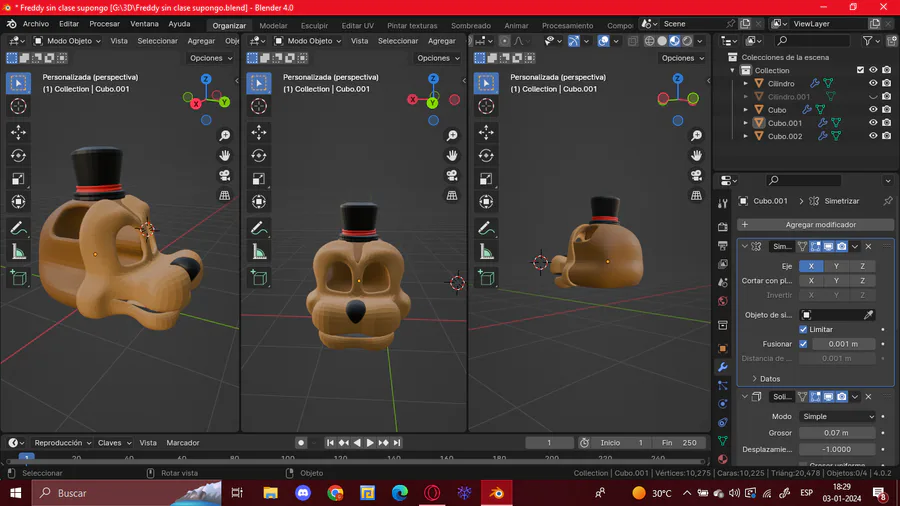Adjust the Grosor 0.07 m field
This screenshot has height=506, width=900.
(x=837, y=433)
